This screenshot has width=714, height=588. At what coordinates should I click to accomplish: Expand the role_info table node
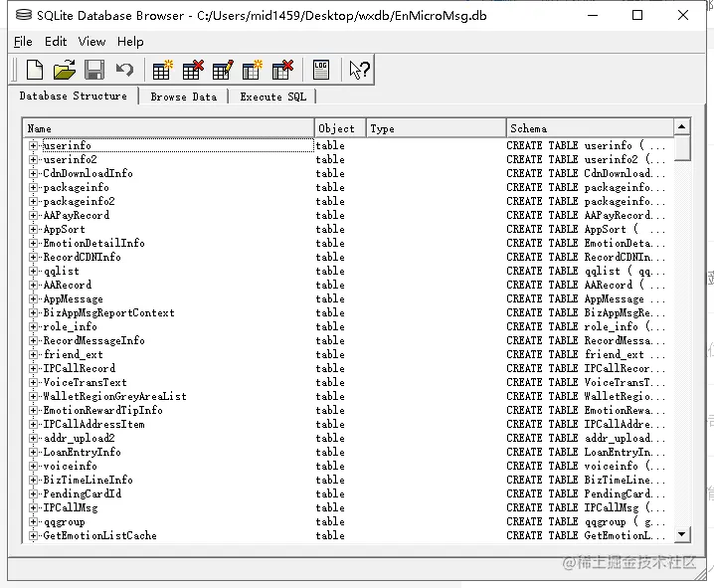coord(33,326)
